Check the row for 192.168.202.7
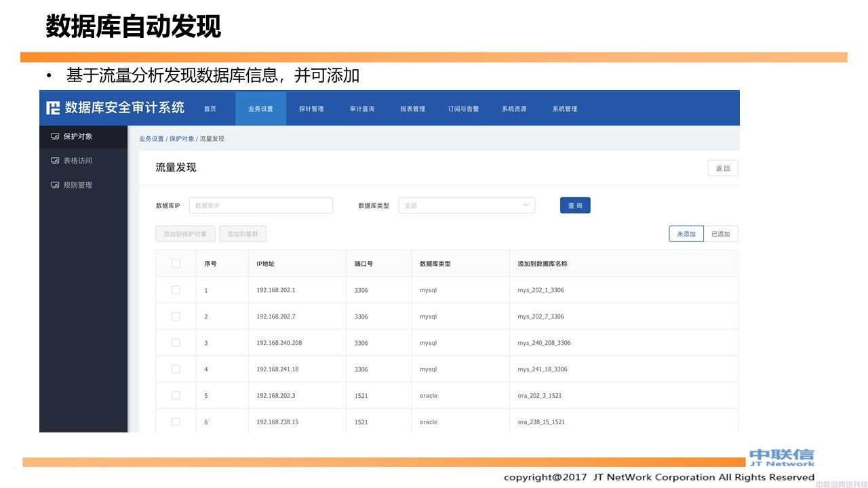The width and height of the screenshot is (868, 488). pos(176,317)
